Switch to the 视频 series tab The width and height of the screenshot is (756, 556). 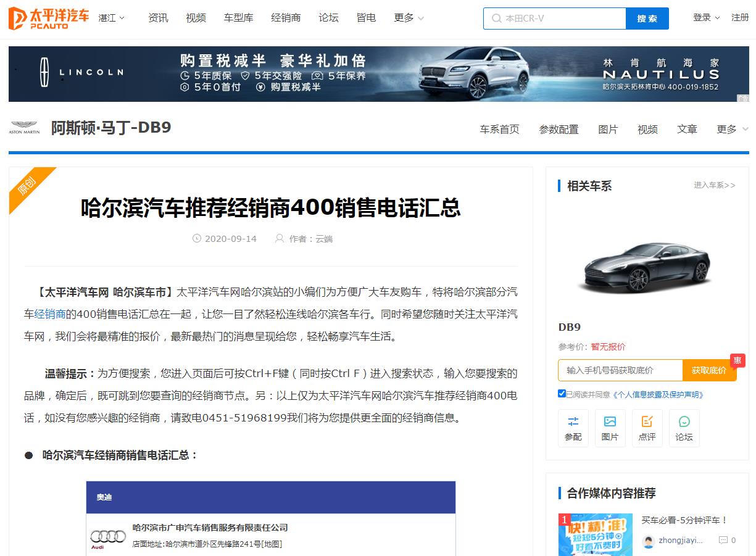(x=647, y=129)
